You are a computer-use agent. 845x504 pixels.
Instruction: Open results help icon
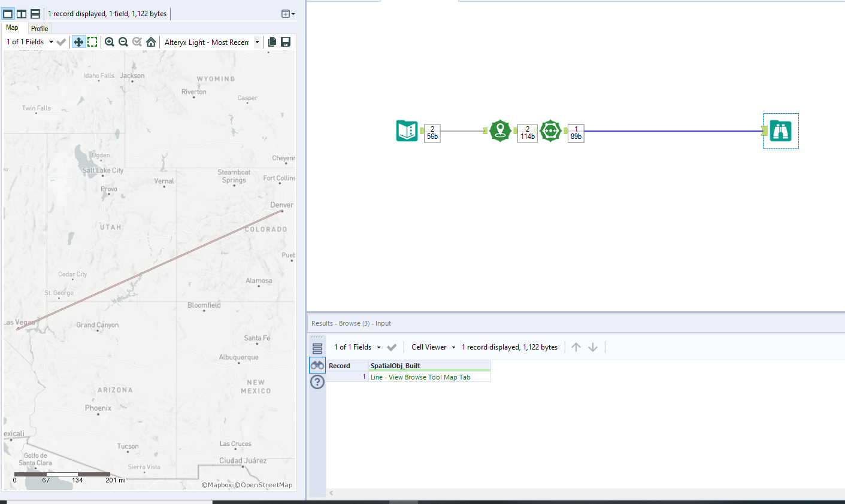click(317, 382)
